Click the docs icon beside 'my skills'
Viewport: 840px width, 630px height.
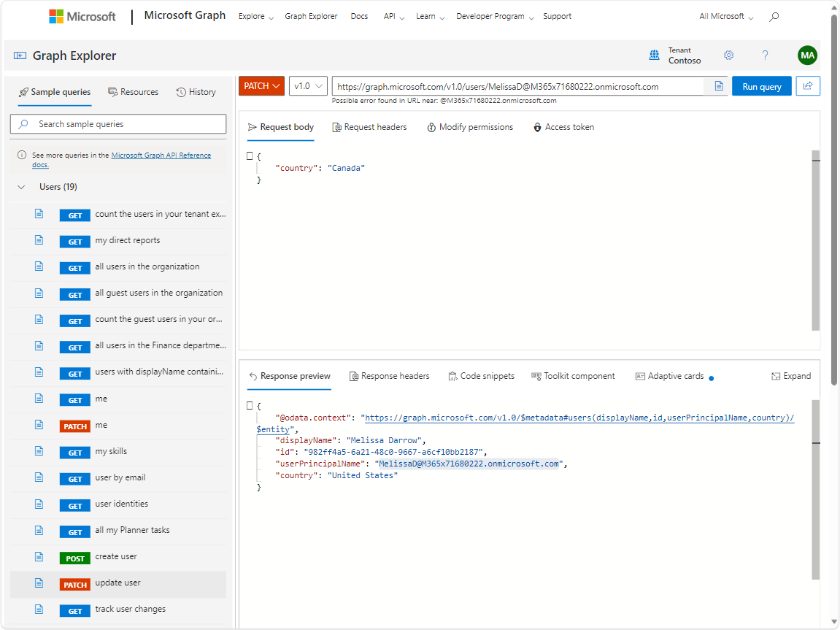[x=39, y=451]
